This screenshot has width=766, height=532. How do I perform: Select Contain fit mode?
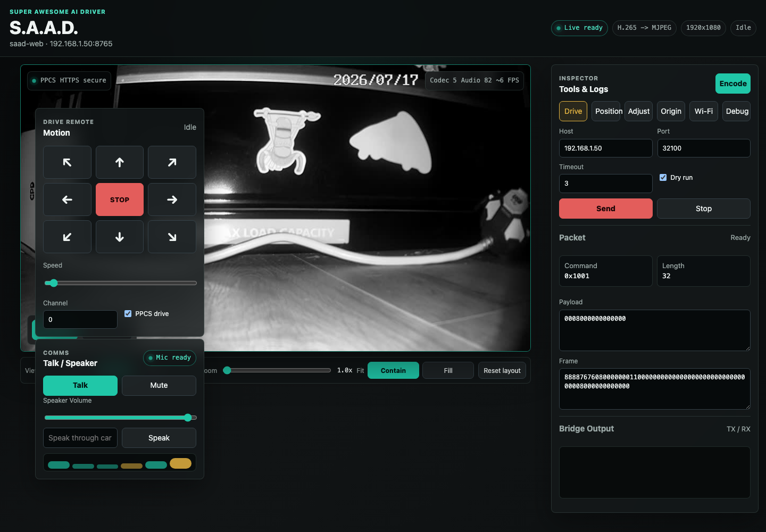[x=393, y=370]
